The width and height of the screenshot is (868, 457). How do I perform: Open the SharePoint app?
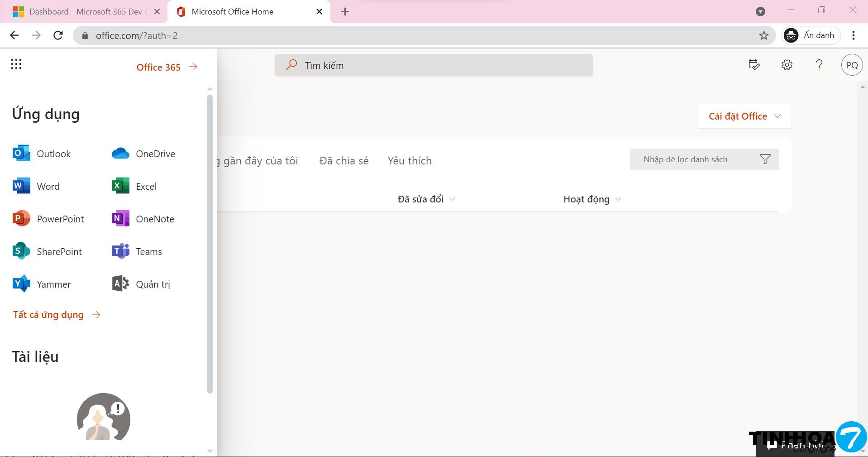47,251
